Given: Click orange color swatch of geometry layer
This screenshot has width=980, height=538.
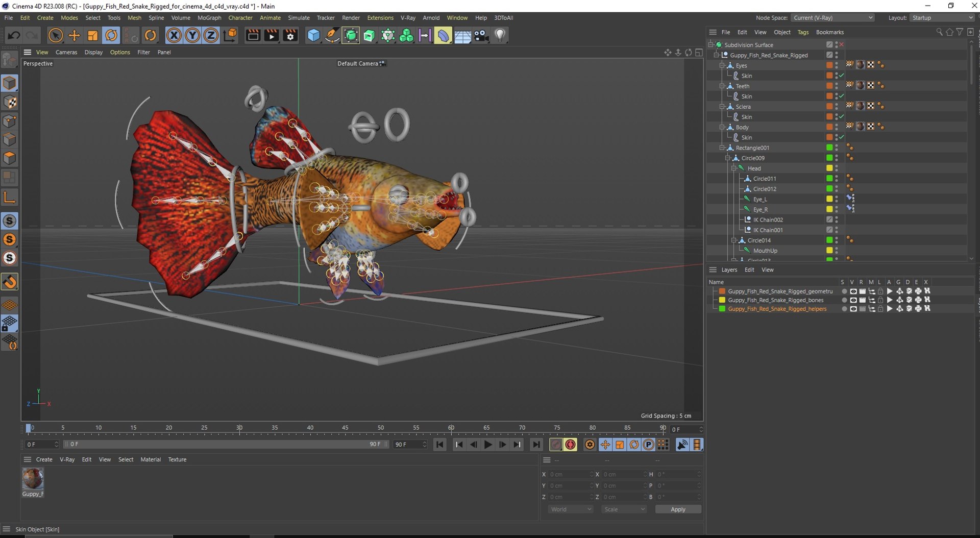Looking at the screenshot, I should click(722, 291).
